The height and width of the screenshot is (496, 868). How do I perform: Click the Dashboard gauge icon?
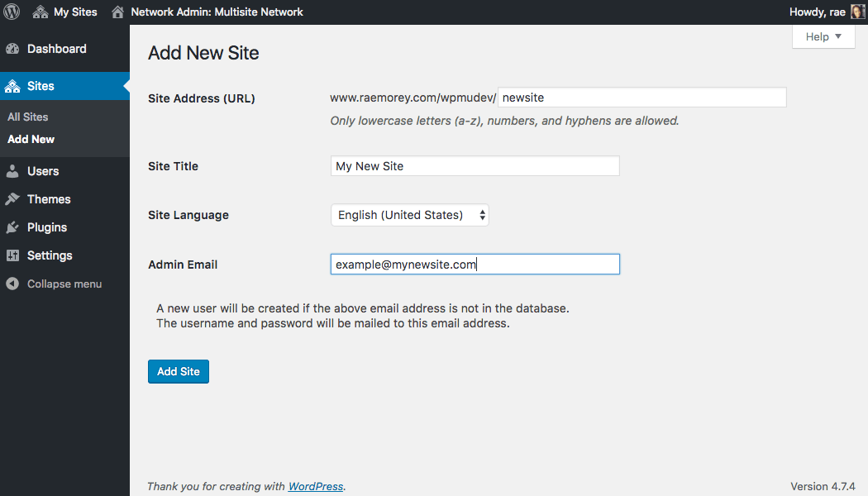tap(12, 49)
